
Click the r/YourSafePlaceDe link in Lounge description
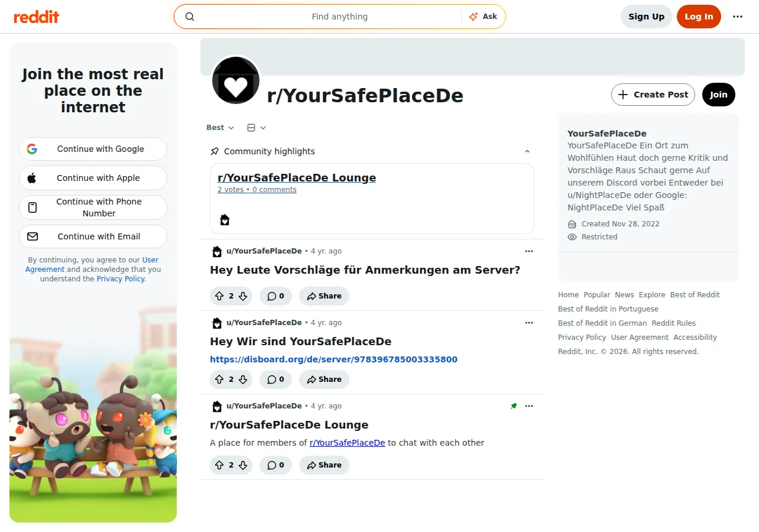click(x=347, y=443)
